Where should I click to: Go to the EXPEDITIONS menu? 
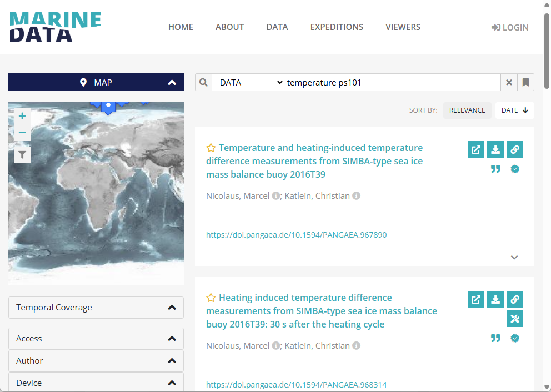[x=337, y=27]
